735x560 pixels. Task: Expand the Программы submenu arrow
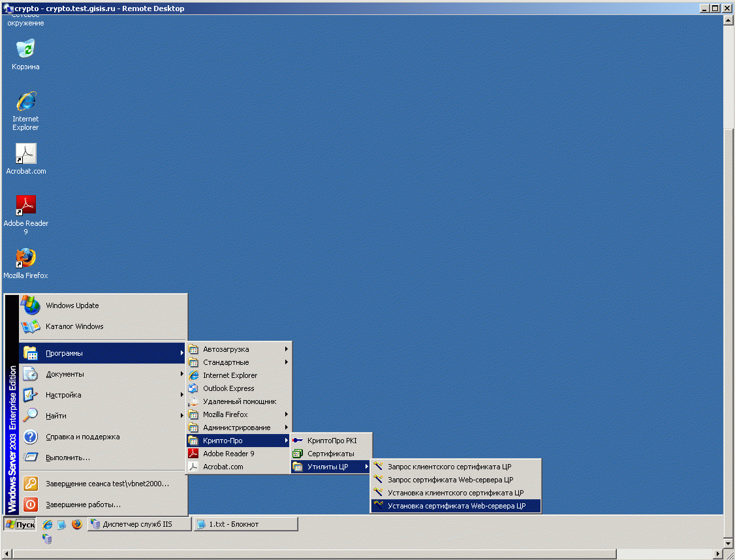(x=182, y=353)
